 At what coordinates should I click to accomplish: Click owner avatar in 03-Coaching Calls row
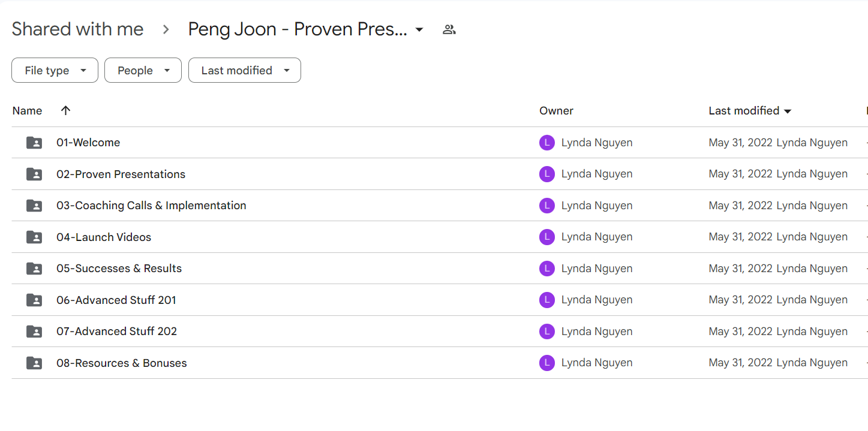[x=547, y=206]
